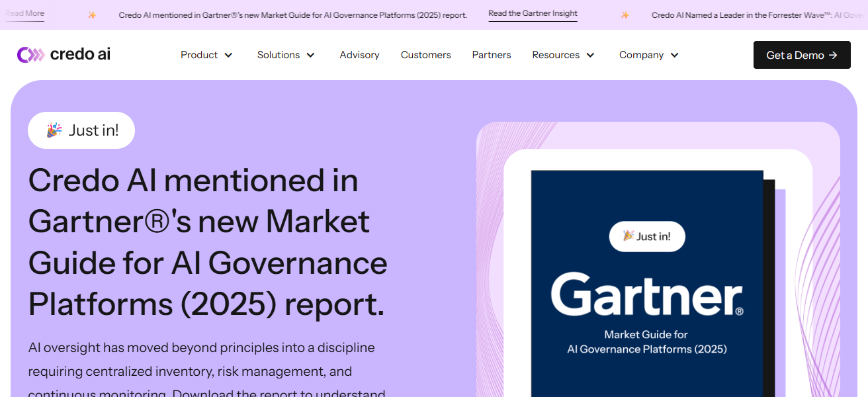Open the Resources dropdown chevron
868x397 pixels.
click(591, 56)
